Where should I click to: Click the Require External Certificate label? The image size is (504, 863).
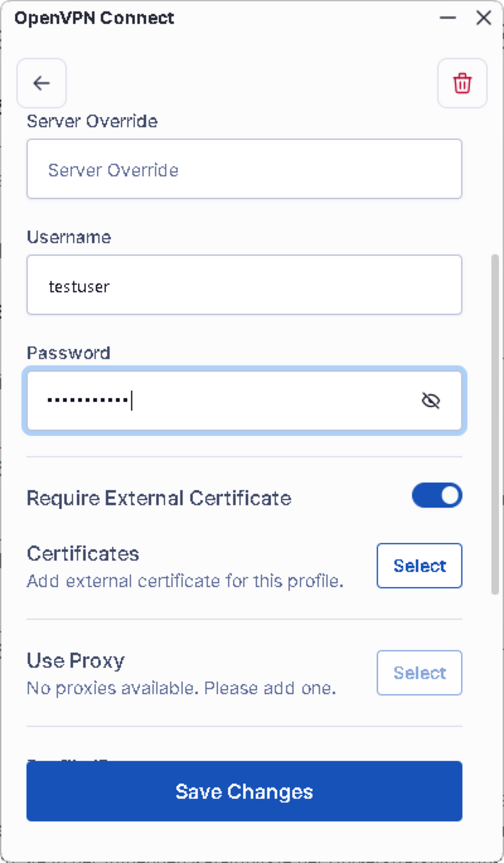tap(159, 498)
